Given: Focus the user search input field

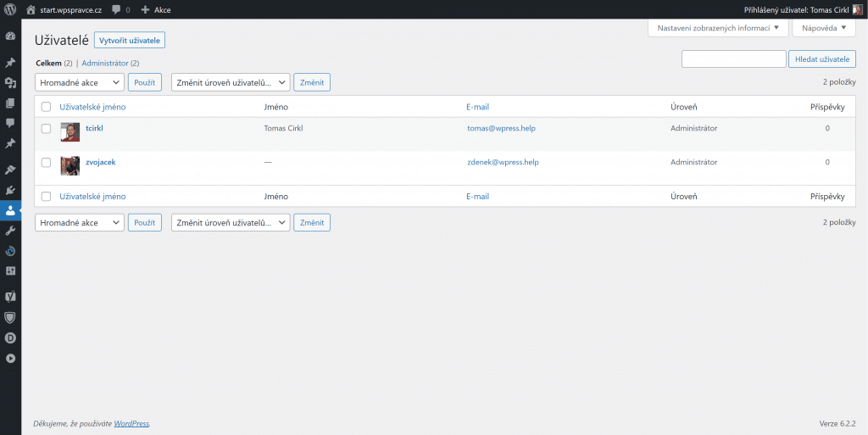Looking at the screenshot, I should [x=733, y=59].
